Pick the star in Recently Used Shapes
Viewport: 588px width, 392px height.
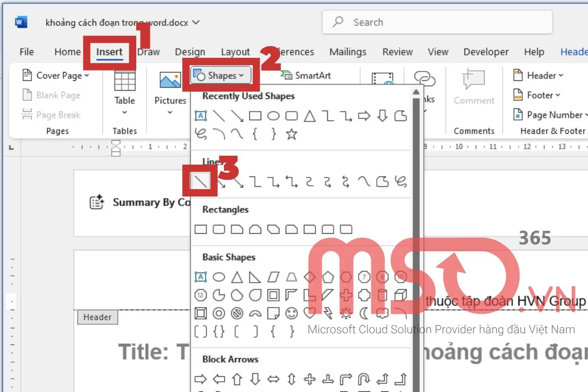coord(292,134)
